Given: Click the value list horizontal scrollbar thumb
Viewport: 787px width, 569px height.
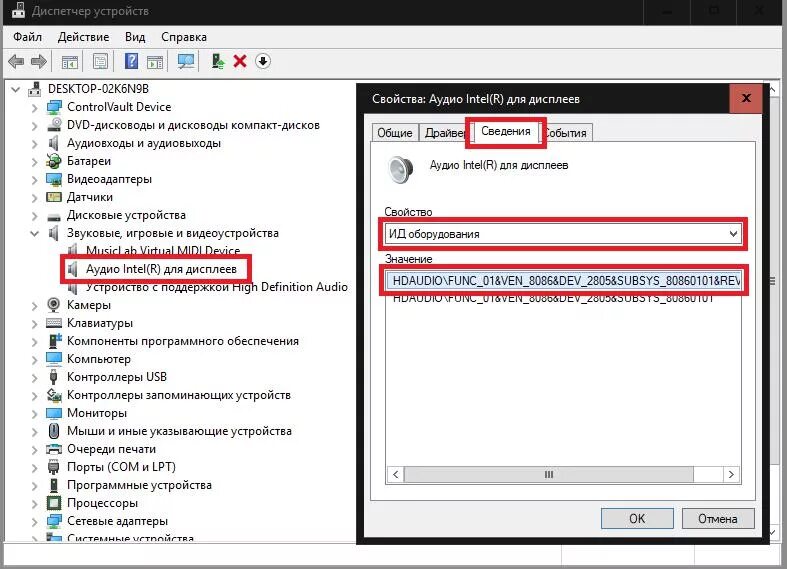Looking at the screenshot, I should (x=549, y=474).
